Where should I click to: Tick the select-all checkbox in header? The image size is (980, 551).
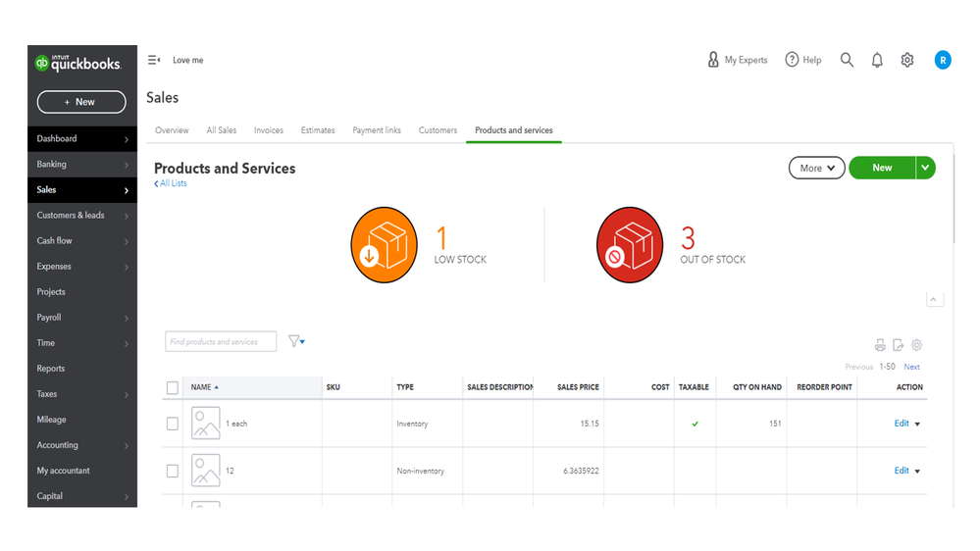pyautogui.click(x=173, y=387)
